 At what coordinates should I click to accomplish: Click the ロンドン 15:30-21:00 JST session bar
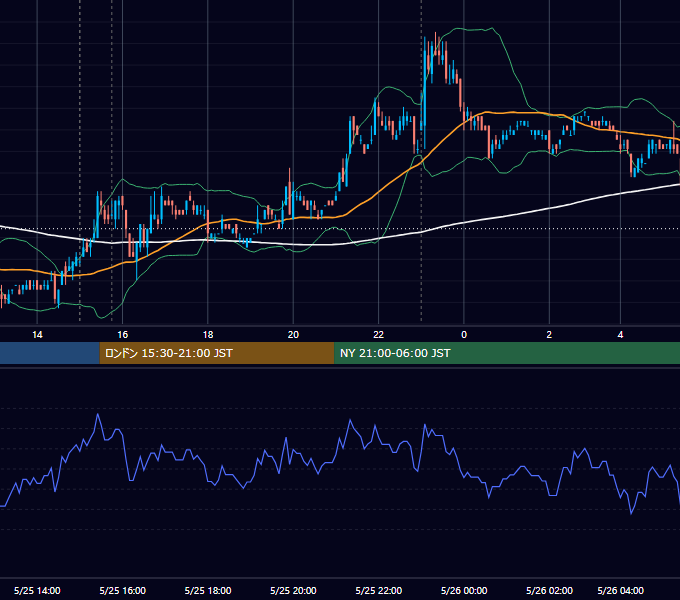click(217, 353)
